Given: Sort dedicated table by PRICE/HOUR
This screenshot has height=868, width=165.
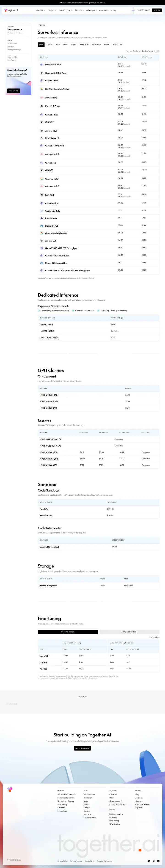Looking at the screenshot, I should tap(117, 318).
